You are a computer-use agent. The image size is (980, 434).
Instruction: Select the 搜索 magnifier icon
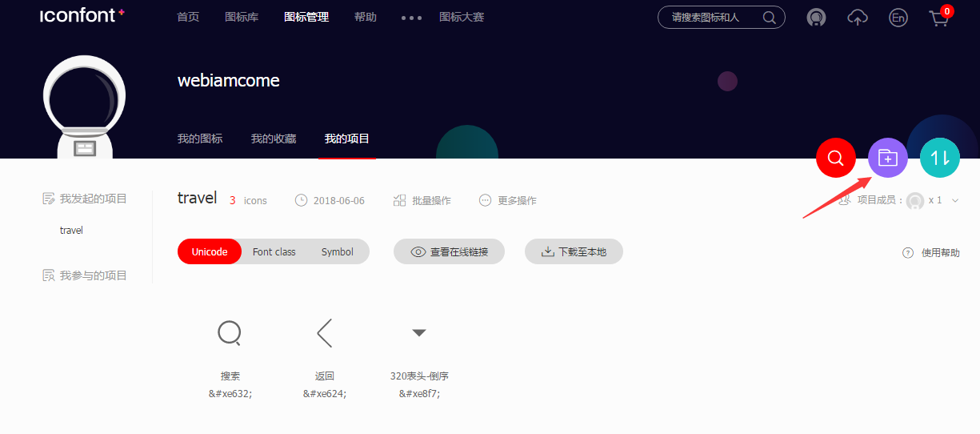230,332
